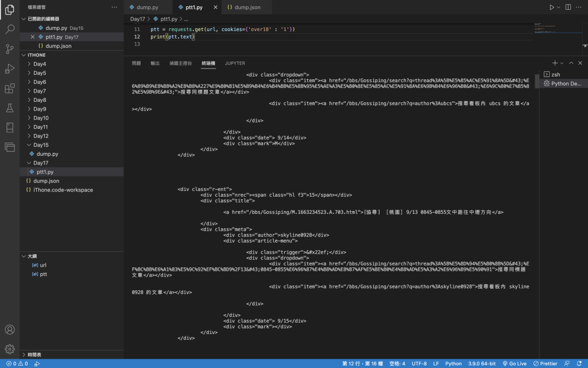Open the Source Control view

click(10, 49)
